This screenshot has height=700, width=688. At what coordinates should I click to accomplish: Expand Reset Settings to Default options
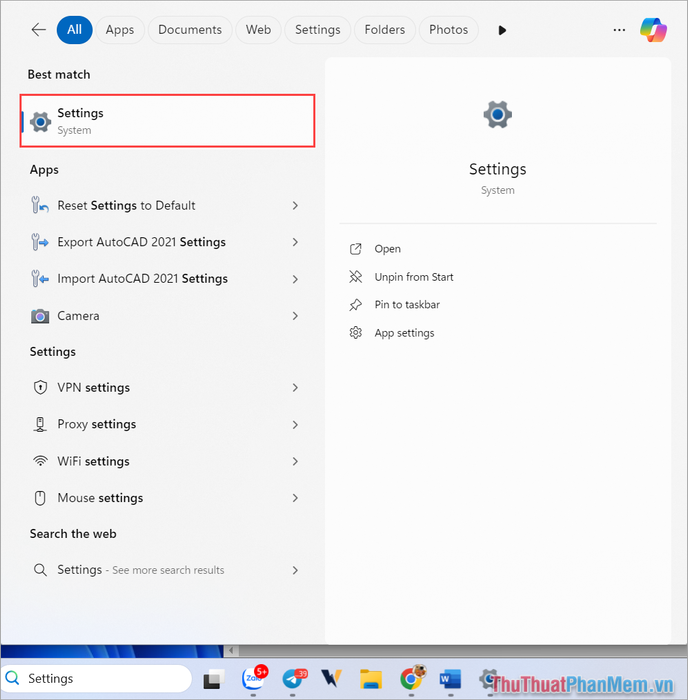[295, 206]
